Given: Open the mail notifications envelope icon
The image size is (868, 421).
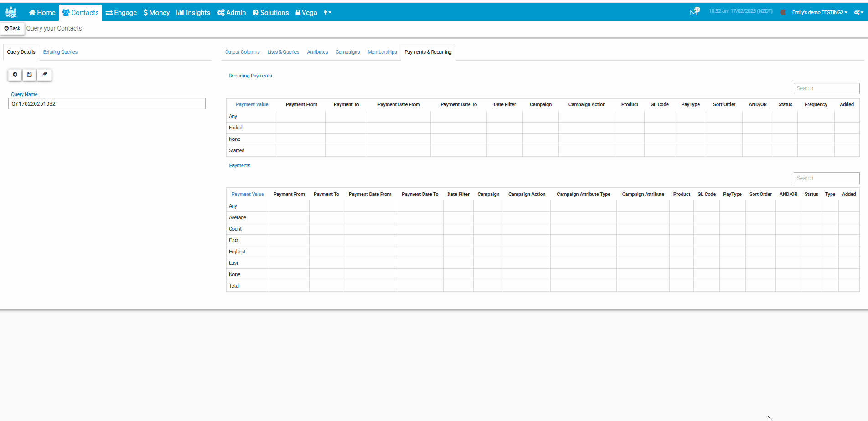Looking at the screenshot, I should (694, 12).
